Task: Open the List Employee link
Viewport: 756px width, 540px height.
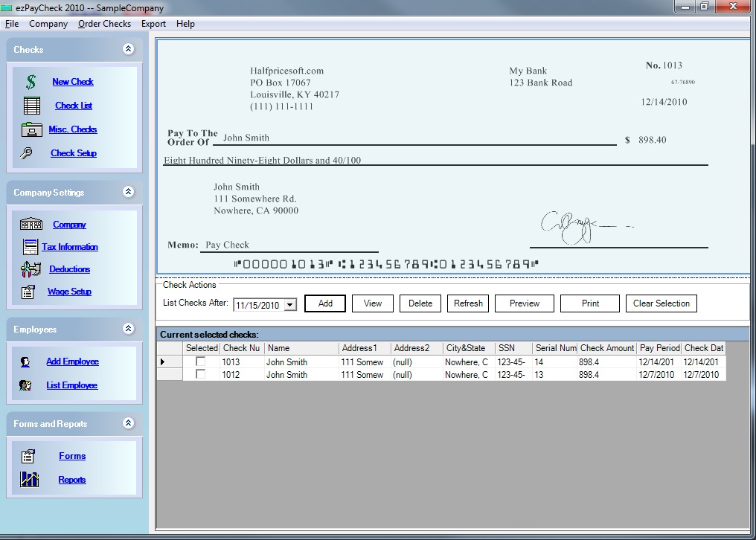Action: tap(72, 385)
